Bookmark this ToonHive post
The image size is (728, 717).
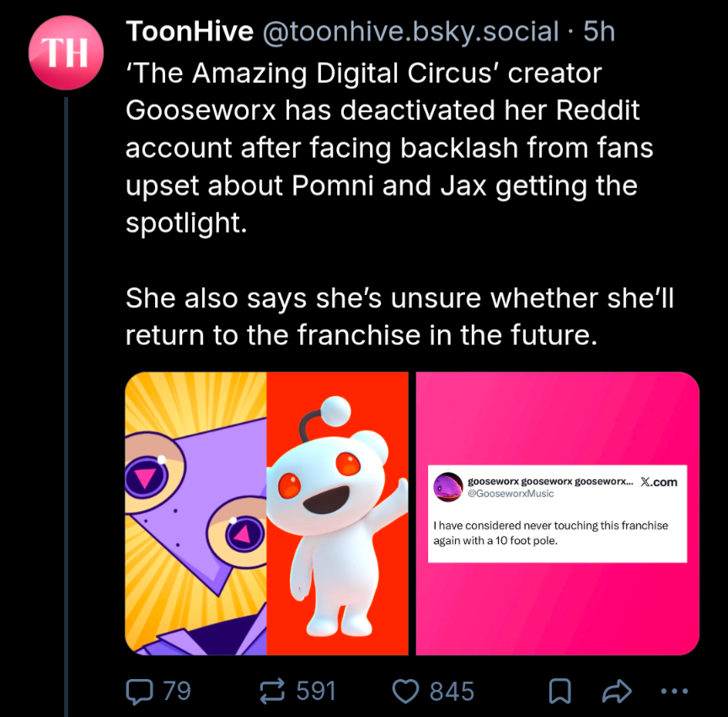[559, 692]
